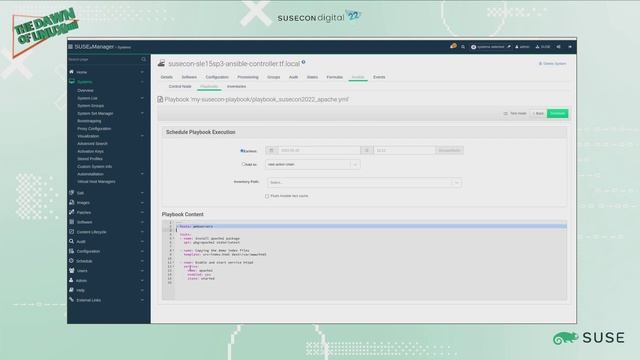The image size is (640, 360).
Task: Click the Salt icon in sidebar
Action: pyautogui.click(x=71, y=193)
